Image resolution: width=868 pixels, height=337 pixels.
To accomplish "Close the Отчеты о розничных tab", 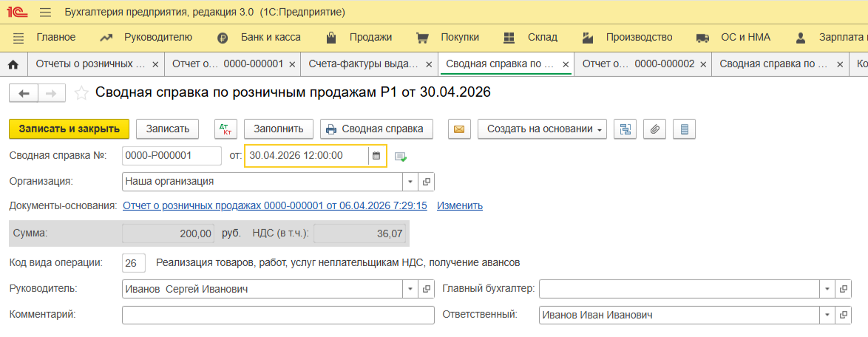I will point(155,65).
